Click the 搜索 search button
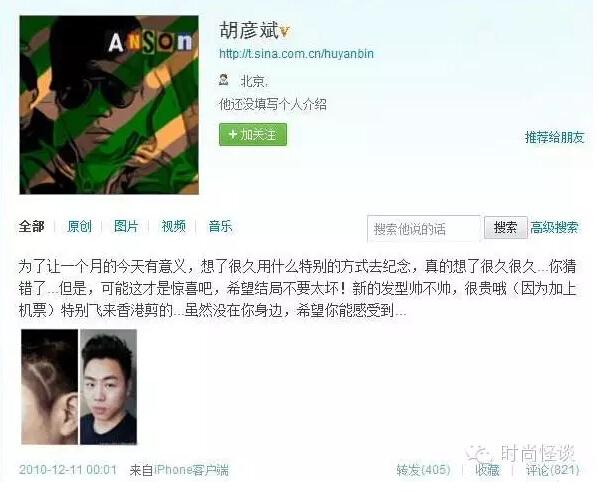598x492 pixels. (x=506, y=228)
